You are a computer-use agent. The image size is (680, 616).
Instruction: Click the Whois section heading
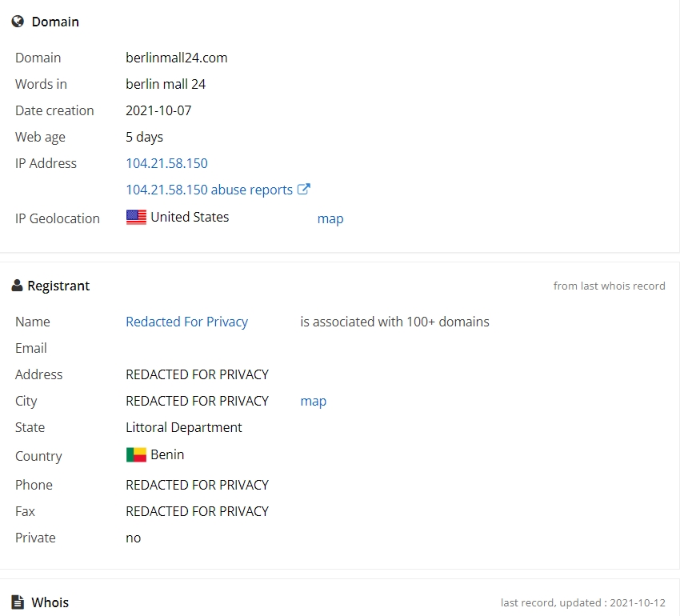[x=50, y=602]
